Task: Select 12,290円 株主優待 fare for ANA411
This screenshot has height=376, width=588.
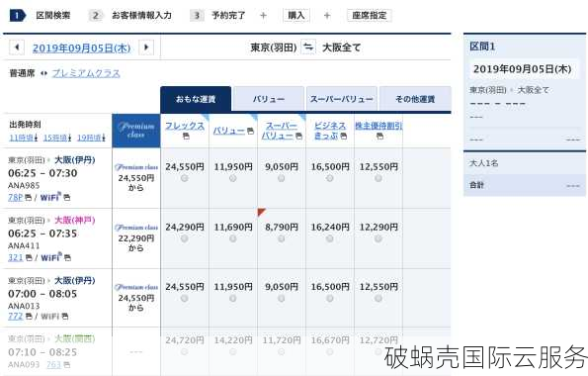Action: click(x=378, y=238)
